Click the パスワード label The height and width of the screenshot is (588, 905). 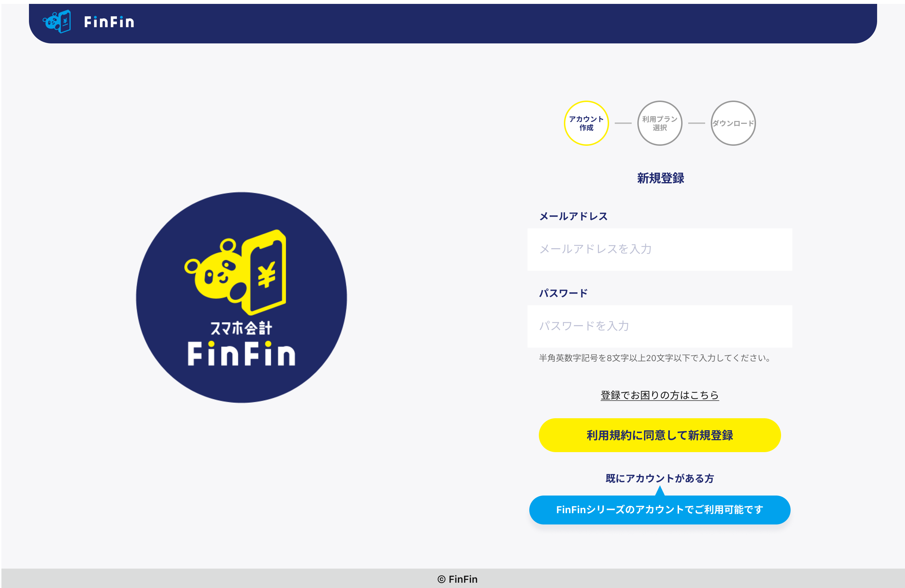[x=564, y=293]
